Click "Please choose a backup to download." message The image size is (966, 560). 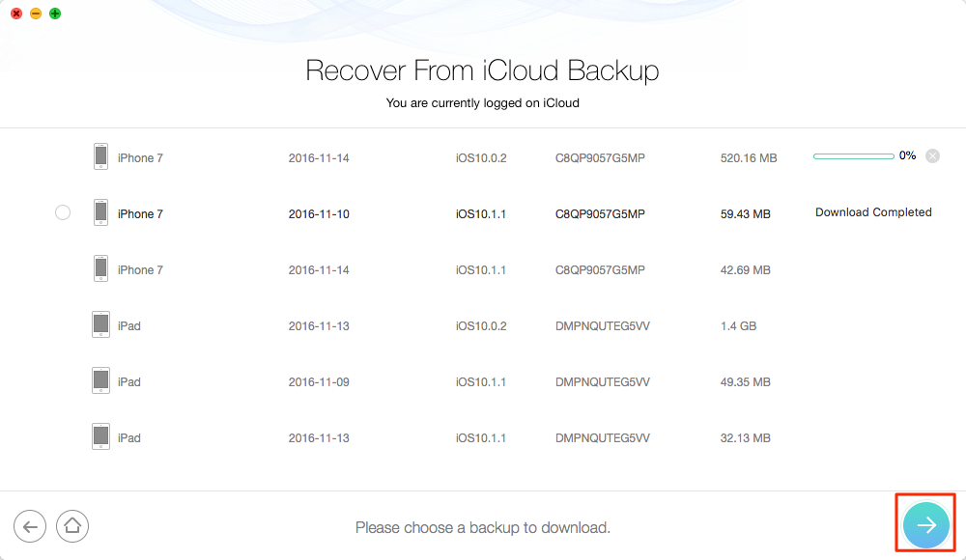click(x=482, y=528)
